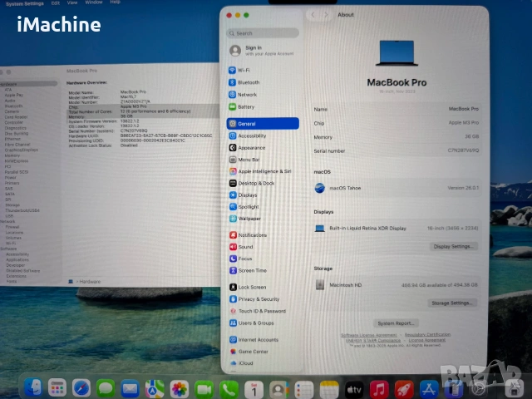Open Appearance settings in sidebar
532x399 pixels.
(x=247, y=148)
